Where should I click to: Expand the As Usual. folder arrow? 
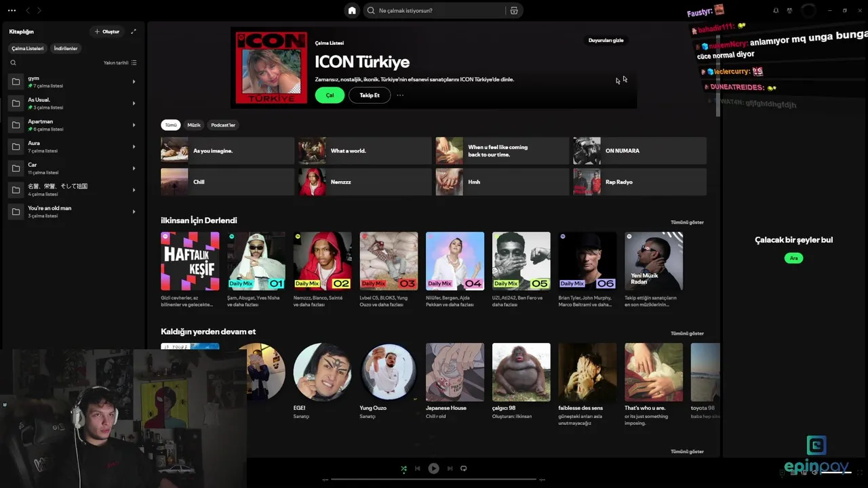click(134, 103)
